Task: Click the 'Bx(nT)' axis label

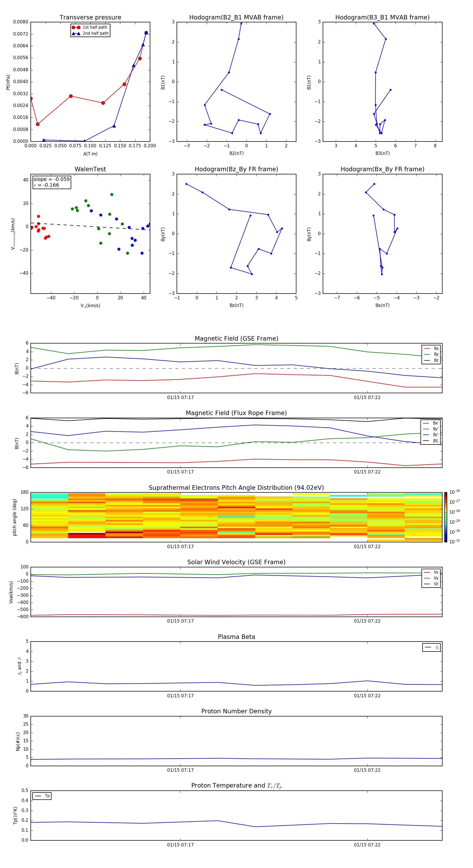Action: (382, 305)
